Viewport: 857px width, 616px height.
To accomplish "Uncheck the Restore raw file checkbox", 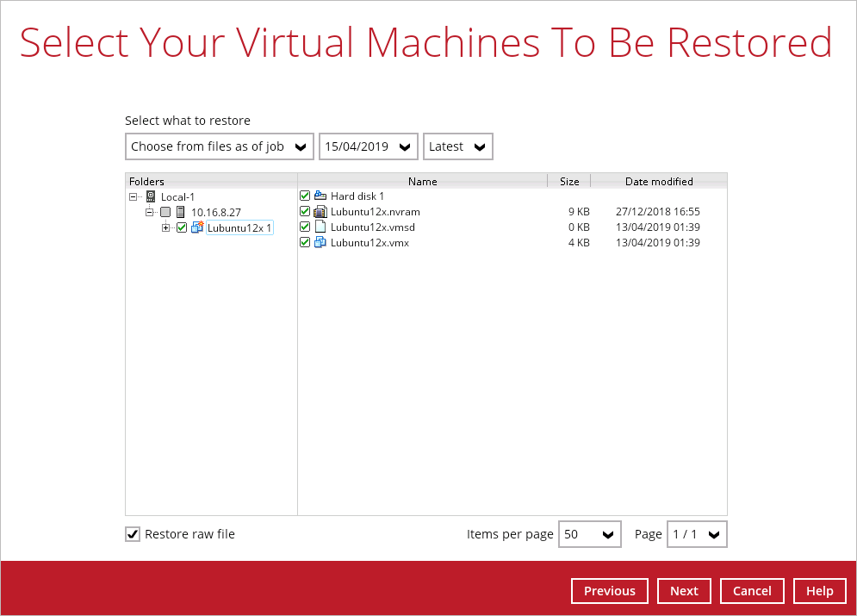I will (133, 534).
